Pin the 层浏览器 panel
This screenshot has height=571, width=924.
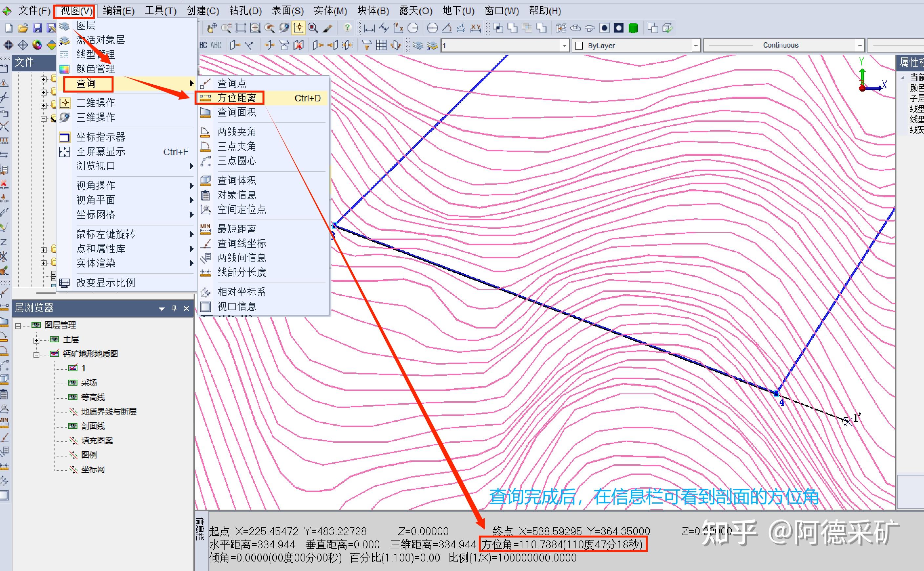tap(174, 308)
